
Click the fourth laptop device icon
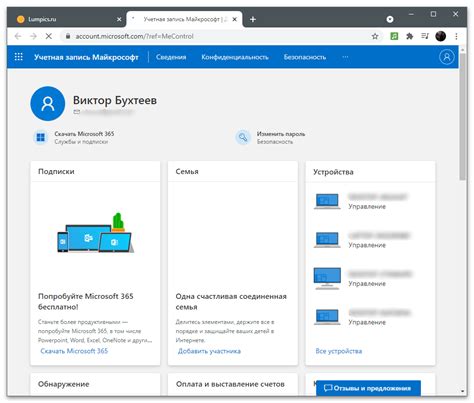coord(327,317)
